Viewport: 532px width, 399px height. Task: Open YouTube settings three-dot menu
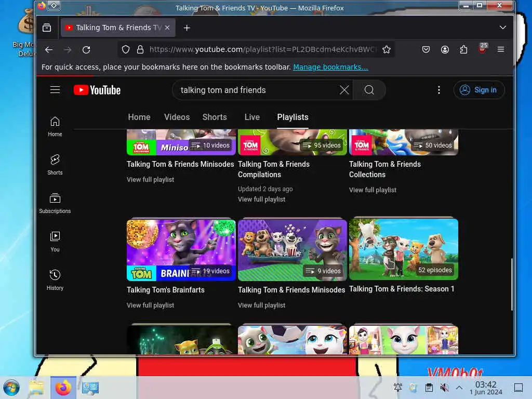tap(438, 90)
